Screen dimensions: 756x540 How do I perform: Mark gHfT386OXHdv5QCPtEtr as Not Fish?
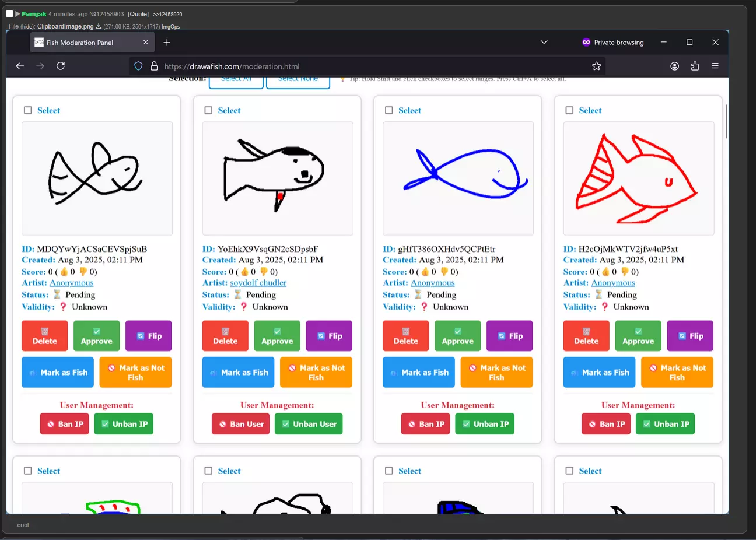click(x=497, y=372)
